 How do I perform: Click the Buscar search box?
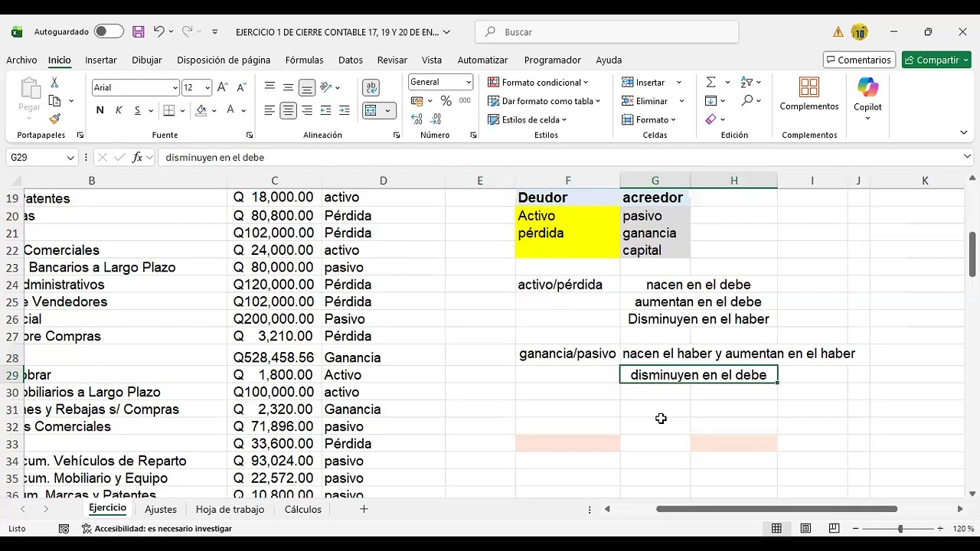coord(607,32)
